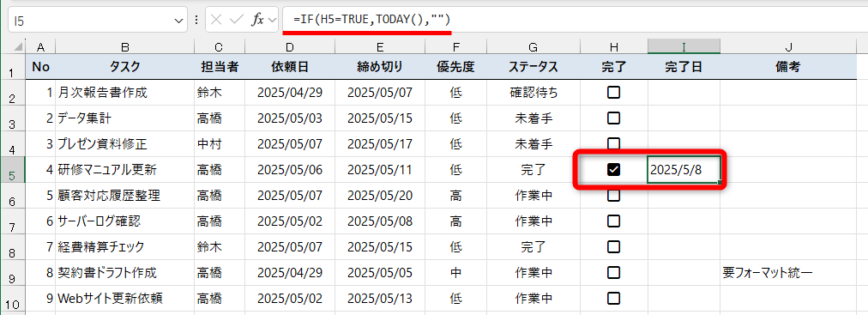The height and width of the screenshot is (315, 868).
Task: Select the 顧客対応履歴整理 task cell
Action: tap(124, 195)
